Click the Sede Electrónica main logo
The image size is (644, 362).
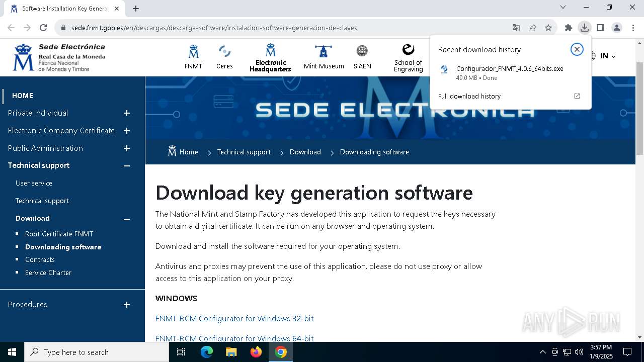[59, 57]
